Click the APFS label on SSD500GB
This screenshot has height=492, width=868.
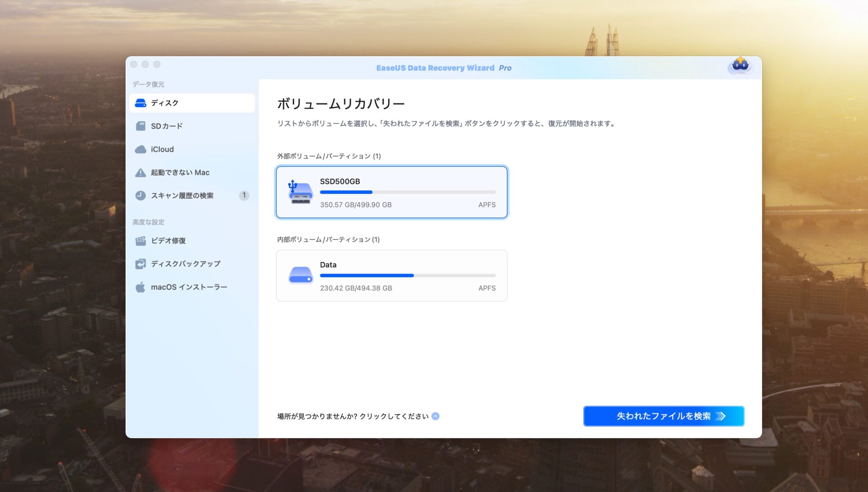click(487, 205)
